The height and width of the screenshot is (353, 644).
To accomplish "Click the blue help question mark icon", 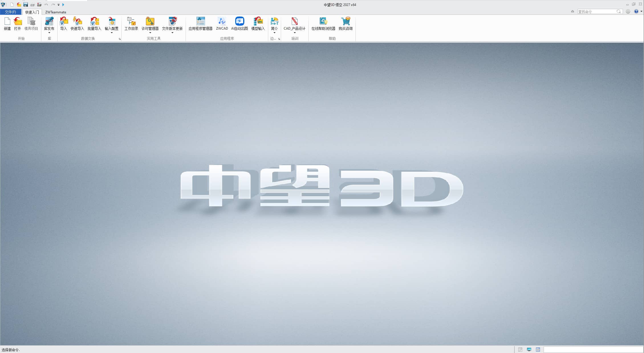I will 636,11.
